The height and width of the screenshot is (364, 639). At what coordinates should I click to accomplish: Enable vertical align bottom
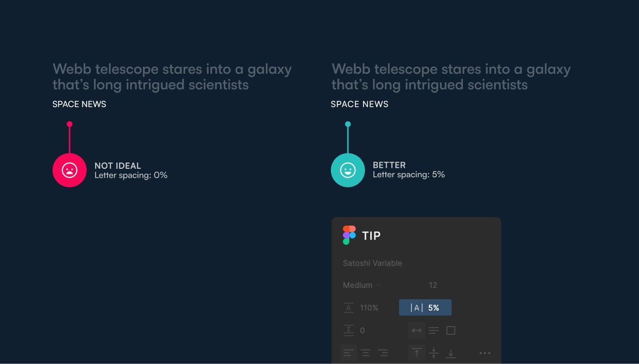coord(450,353)
